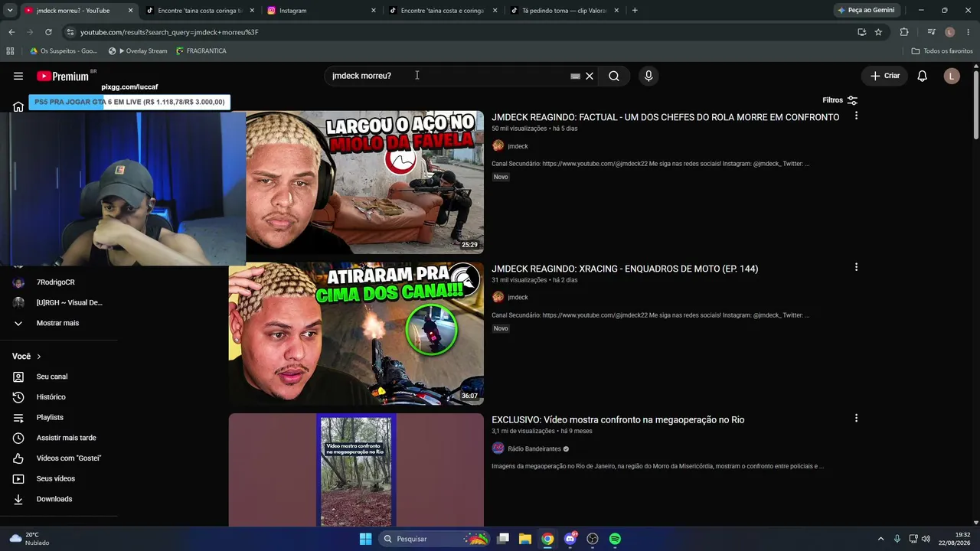Screen dimensions: 980x551
Task: Open jmdeck channel avatar under XRACING video
Action: point(498,297)
